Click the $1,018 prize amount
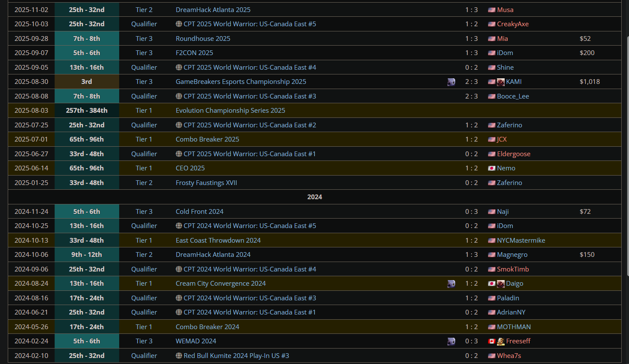Image resolution: width=629 pixels, height=364 pixels. [590, 82]
